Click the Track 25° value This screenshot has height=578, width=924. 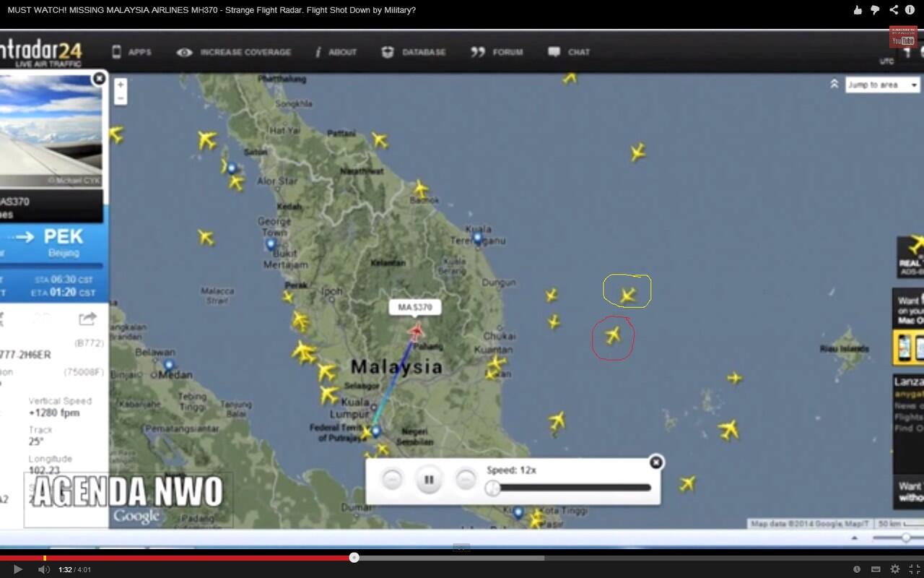(36, 441)
